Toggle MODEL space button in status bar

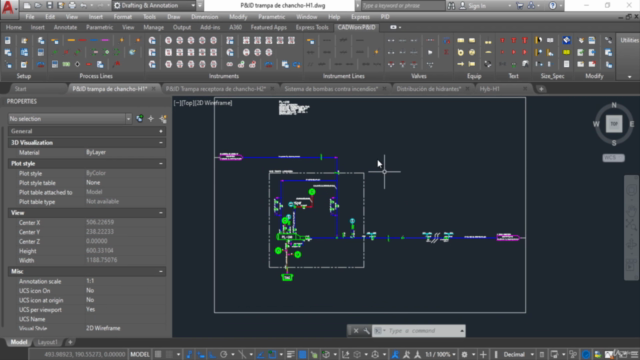(x=140, y=354)
